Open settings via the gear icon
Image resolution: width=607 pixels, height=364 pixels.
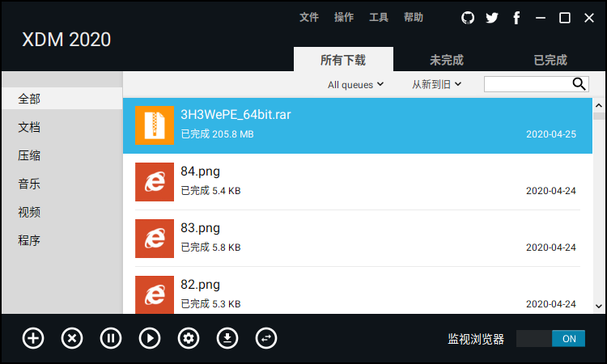[189, 338]
